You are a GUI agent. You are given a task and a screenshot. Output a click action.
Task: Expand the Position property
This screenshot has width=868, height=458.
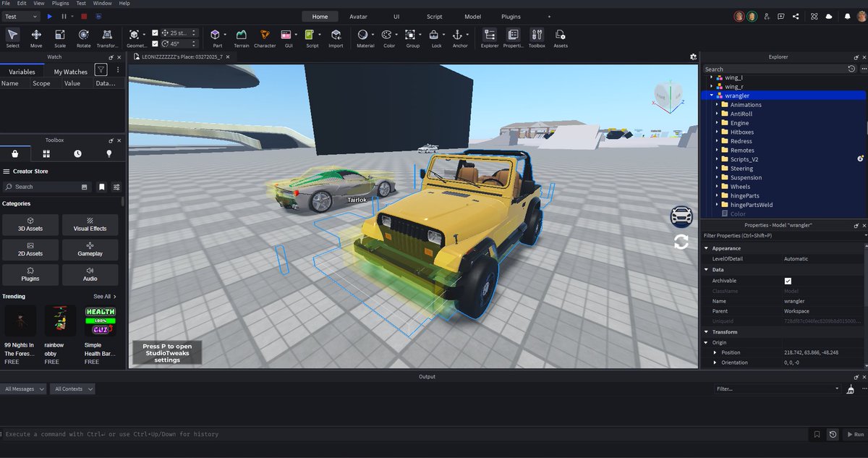716,352
